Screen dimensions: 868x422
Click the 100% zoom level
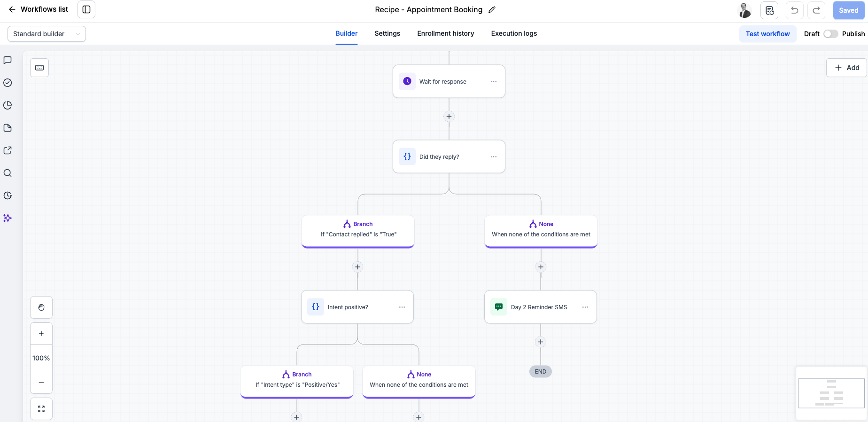coord(41,358)
